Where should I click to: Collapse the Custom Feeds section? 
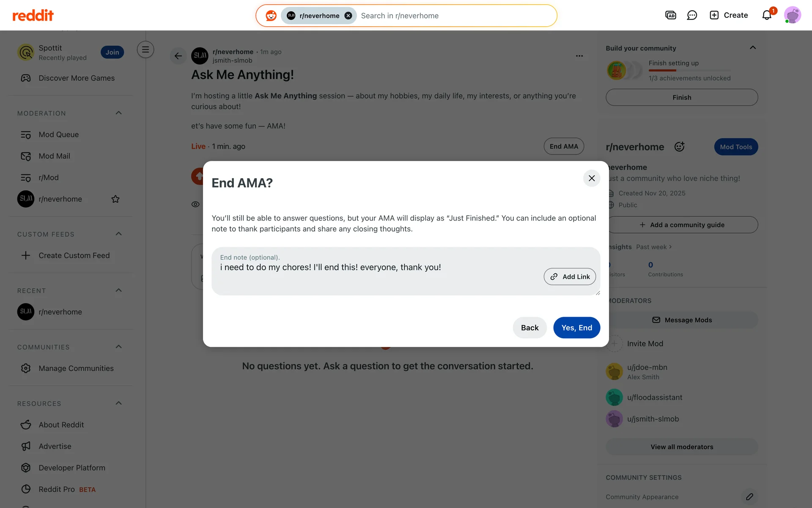click(x=119, y=234)
